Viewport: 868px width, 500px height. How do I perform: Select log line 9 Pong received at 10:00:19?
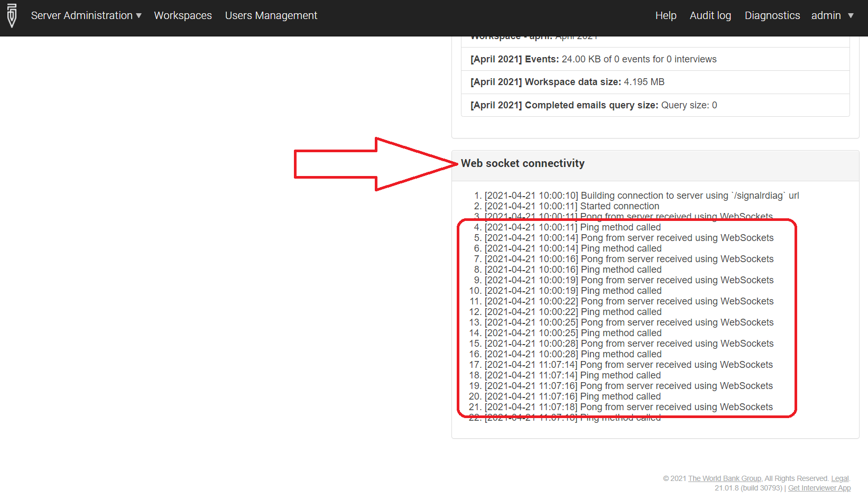click(x=629, y=280)
